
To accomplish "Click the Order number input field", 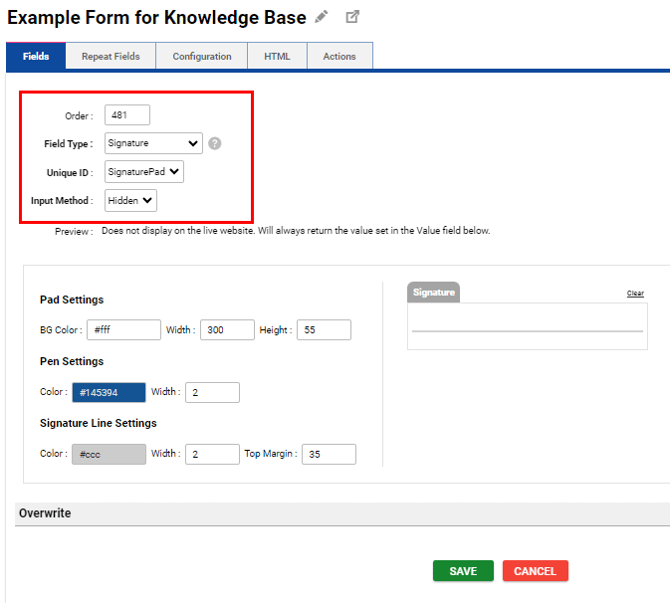I will click(x=127, y=115).
